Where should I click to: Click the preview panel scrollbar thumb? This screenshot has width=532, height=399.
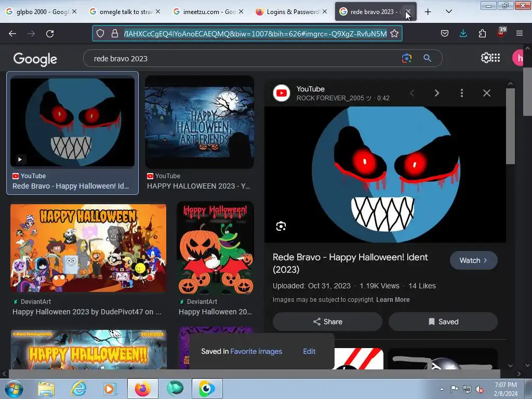(510, 126)
